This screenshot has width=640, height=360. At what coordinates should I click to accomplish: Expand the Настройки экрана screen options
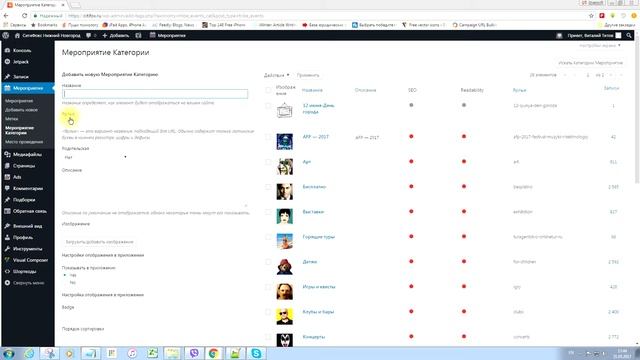(x=600, y=45)
